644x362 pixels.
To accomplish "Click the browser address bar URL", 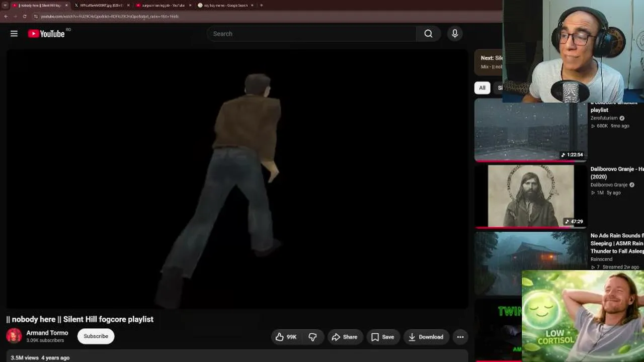I will pos(110,16).
